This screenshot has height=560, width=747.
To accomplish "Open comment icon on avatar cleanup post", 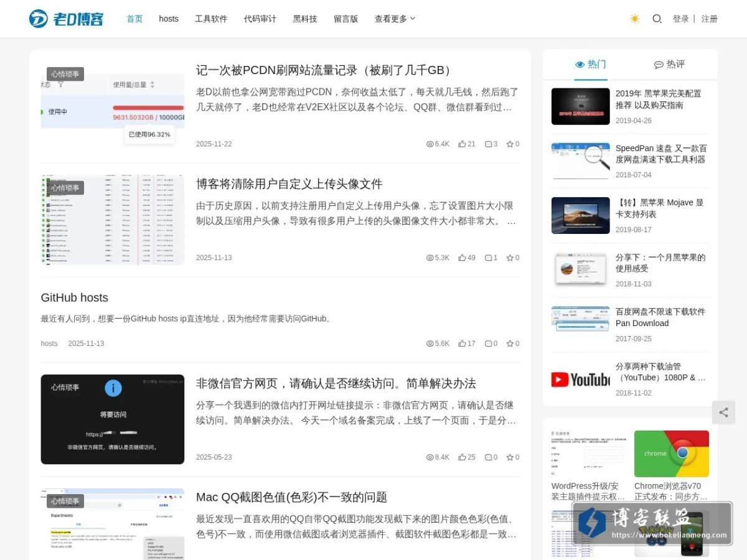I will (x=488, y=258).
